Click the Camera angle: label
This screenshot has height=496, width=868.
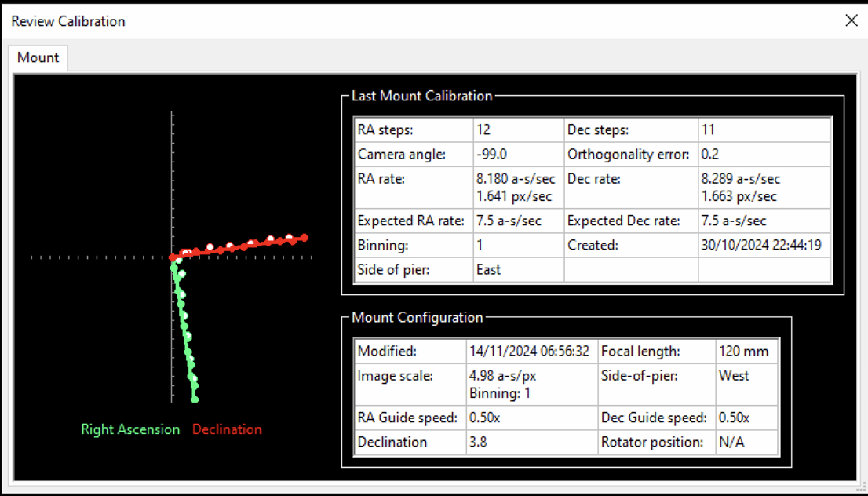coord(402,155)
